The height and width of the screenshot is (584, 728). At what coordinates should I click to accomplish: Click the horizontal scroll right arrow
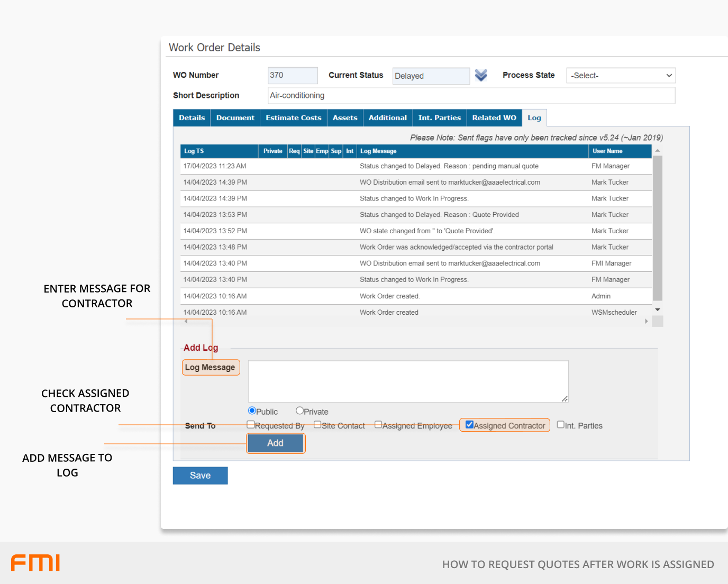pyautogui.click(x=646, y=321)
